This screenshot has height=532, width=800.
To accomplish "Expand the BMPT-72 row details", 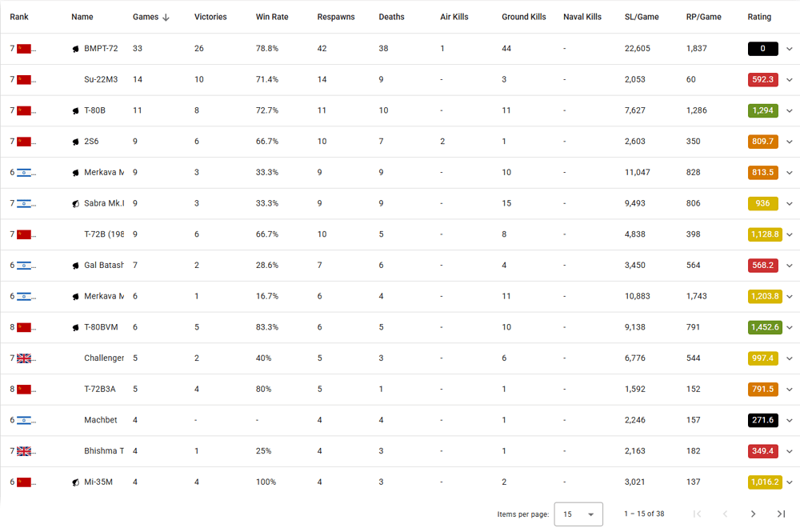I will 790,49.
